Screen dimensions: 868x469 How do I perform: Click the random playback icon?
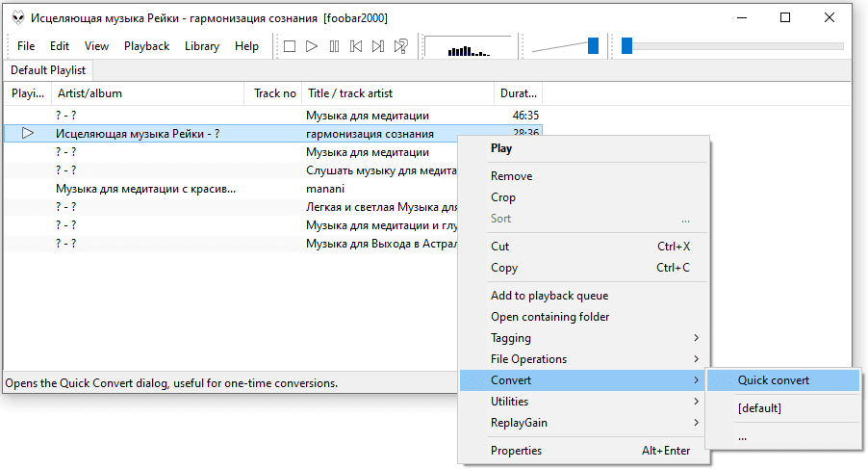401,46
